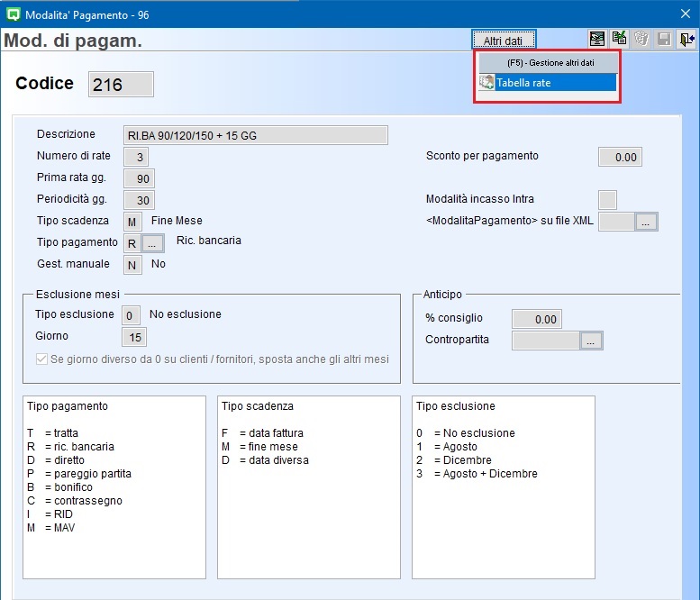Click the app icon in title bar
The width and height of the screenshot is (700, 600).
[x=13, y=13]
